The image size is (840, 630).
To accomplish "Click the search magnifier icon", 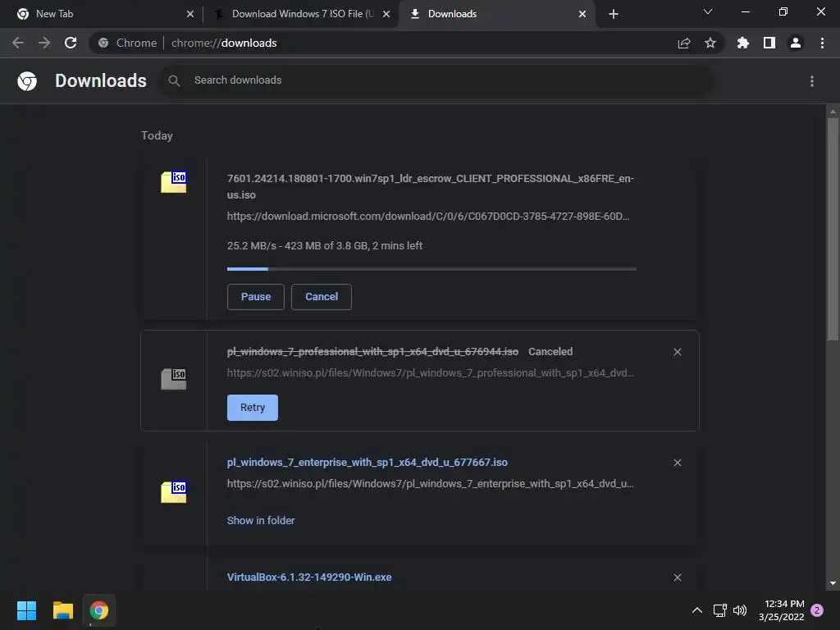I will point(174,81).
